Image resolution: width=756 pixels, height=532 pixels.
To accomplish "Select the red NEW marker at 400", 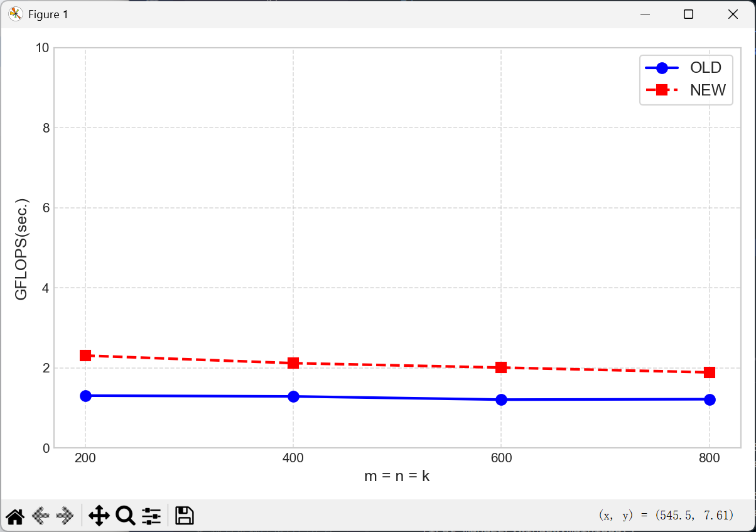I will [293, 363].
